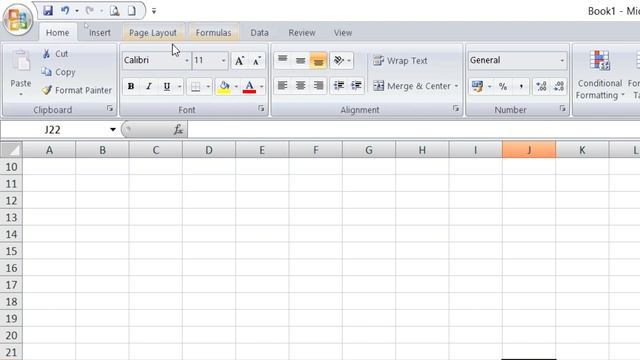The height and width of the screenshot is (360, 640).
Task: Toggle Align Text Left
Action: click(x=282, y=86)
